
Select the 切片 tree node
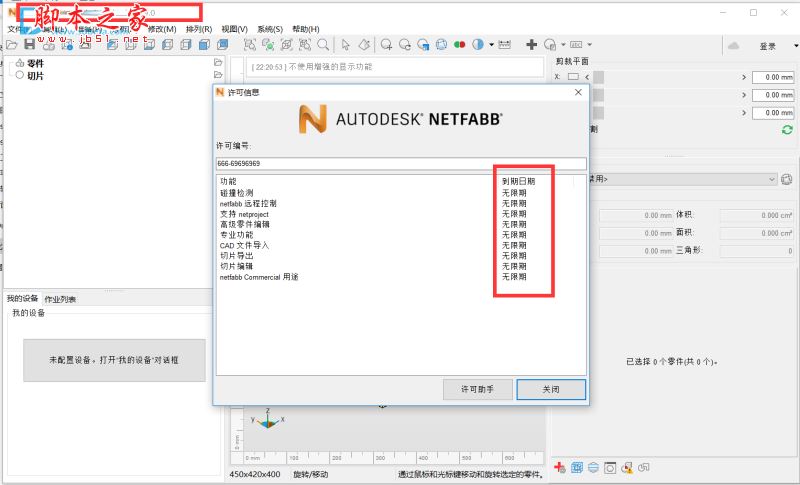35,75
